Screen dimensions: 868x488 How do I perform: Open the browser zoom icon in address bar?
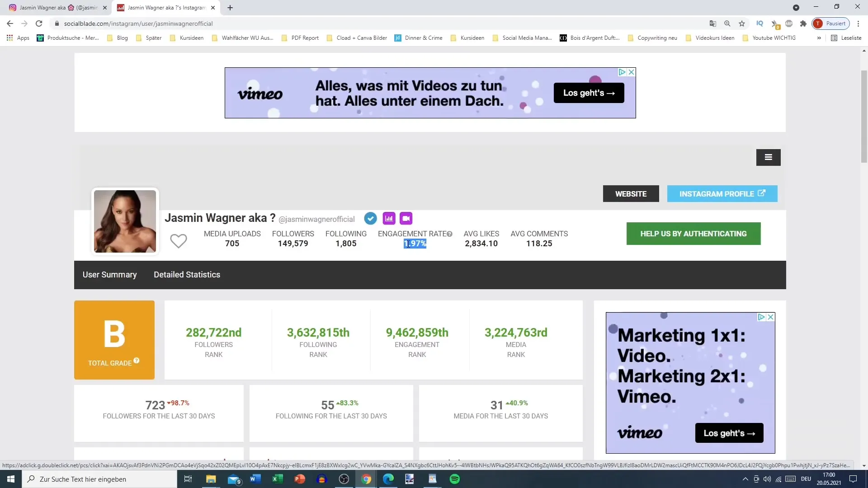click(x=727, y=23)
